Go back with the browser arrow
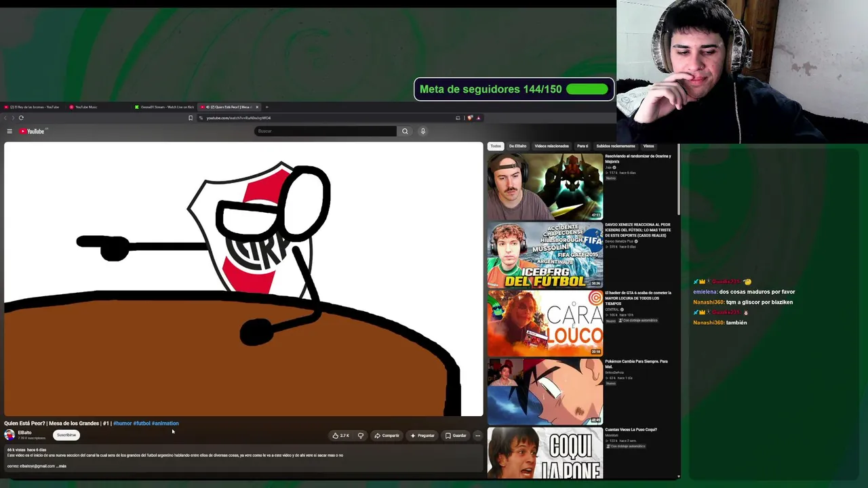Screen dimensions: 868x488 [x=5, y=118]
